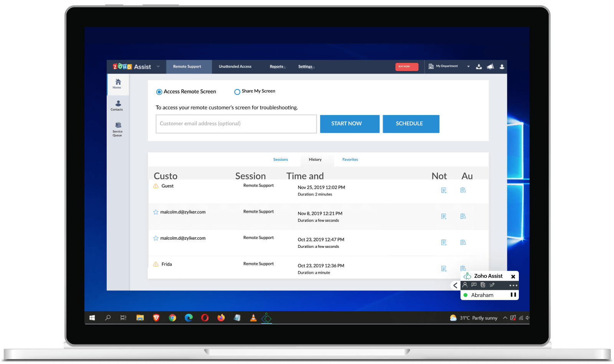Click Abraham name in Assist widget
This screenshot has height=364, width=614.
(482, 295)
